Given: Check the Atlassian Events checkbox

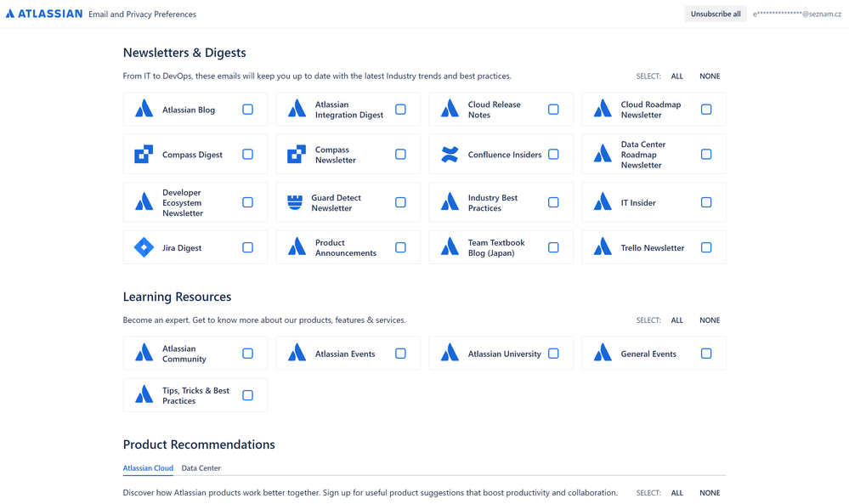Looking at the screenshot, I should point(400,354).
